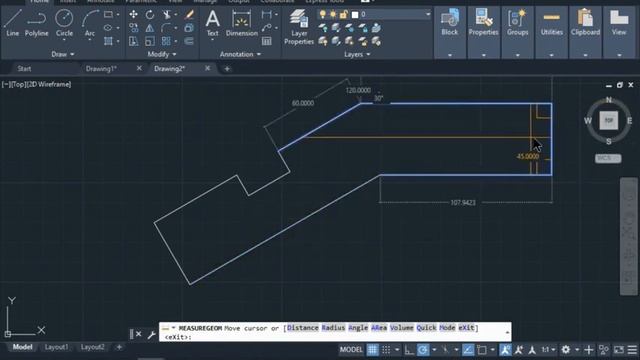The image size is (640, 360).
Task: Activate the Copy tool
Action: coord(133,28)
